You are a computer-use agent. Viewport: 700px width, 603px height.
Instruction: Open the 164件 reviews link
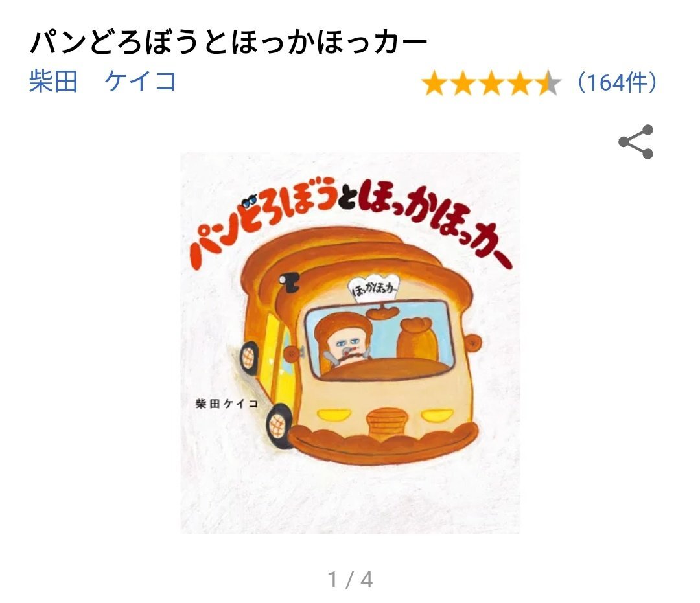tap(618, 82)
